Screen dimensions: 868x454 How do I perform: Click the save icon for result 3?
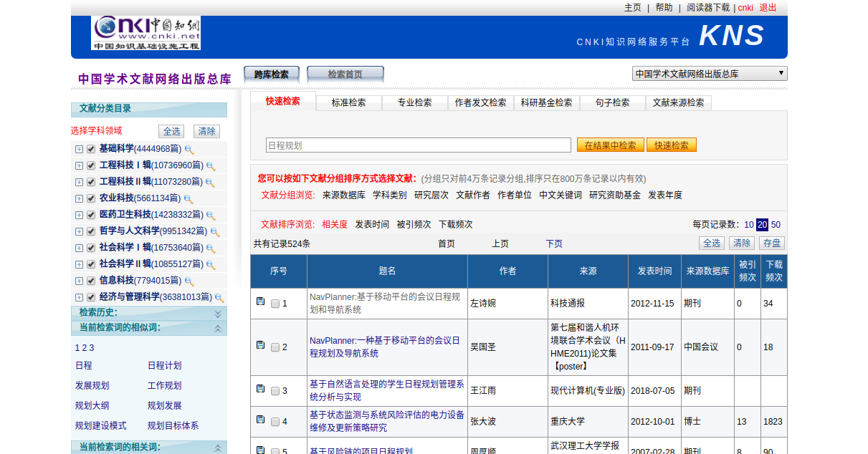260,389
